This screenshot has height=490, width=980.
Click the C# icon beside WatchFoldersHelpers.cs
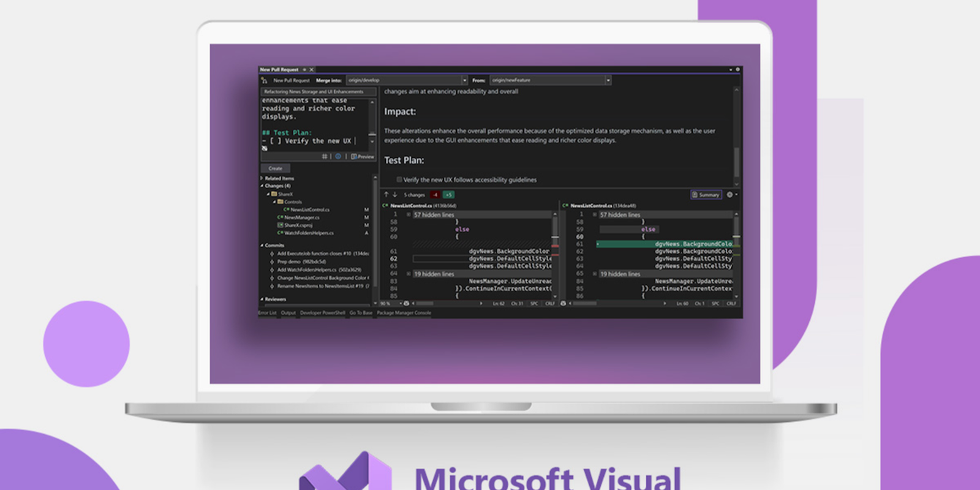tap(280, 233)
